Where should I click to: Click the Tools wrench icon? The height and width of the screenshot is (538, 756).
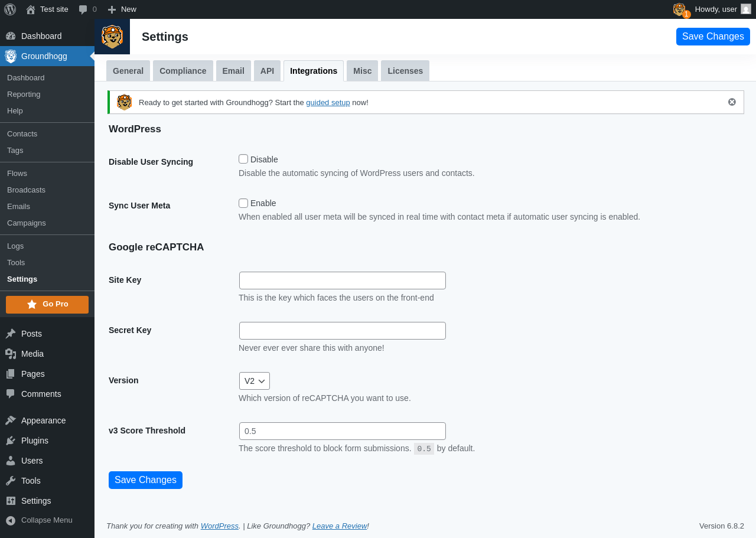11,481
